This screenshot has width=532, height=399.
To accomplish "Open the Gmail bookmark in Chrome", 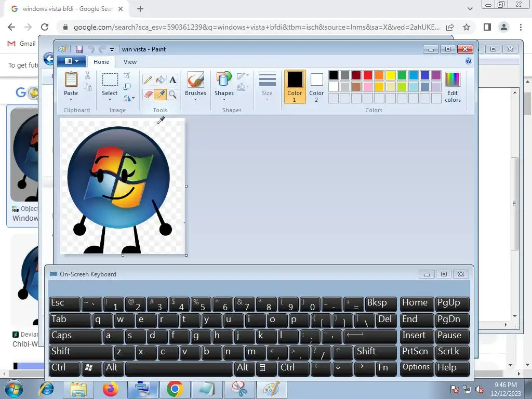I will pos(22,44).
